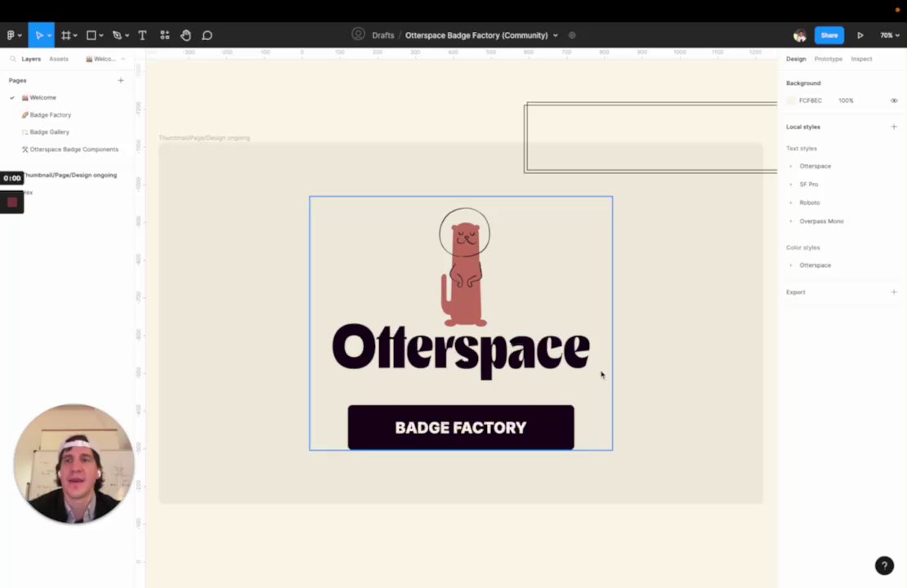This screenshot has width=907, height=588.
Task: Click the BADGE FACTORY button on canvas
Action: tap(460, 427)
